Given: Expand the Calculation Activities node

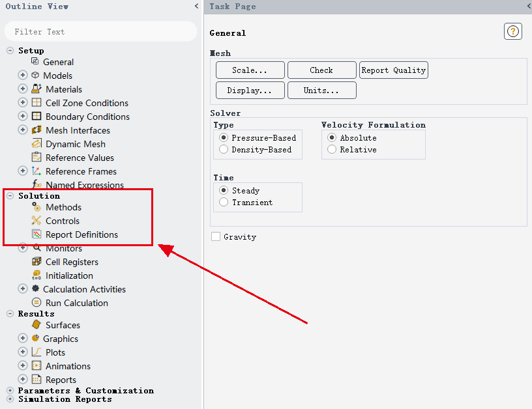Looking at the screenshot, I should pyautogui.click(x=23, y=289).
